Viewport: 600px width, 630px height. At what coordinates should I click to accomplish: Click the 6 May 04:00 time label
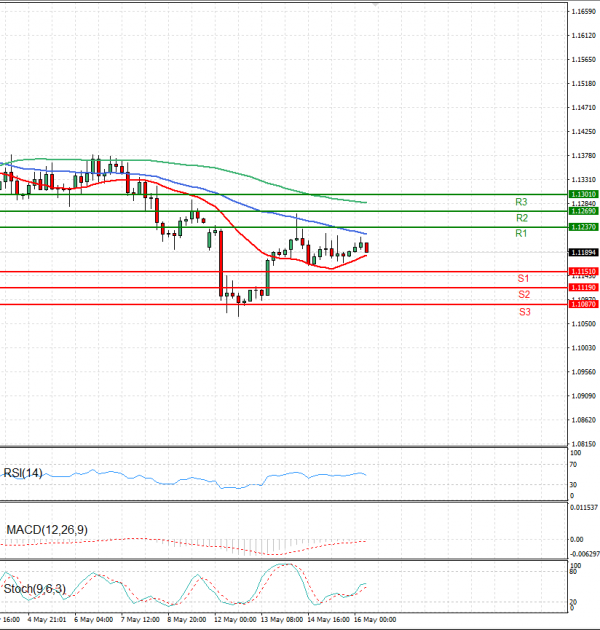(x=93, y=620)
